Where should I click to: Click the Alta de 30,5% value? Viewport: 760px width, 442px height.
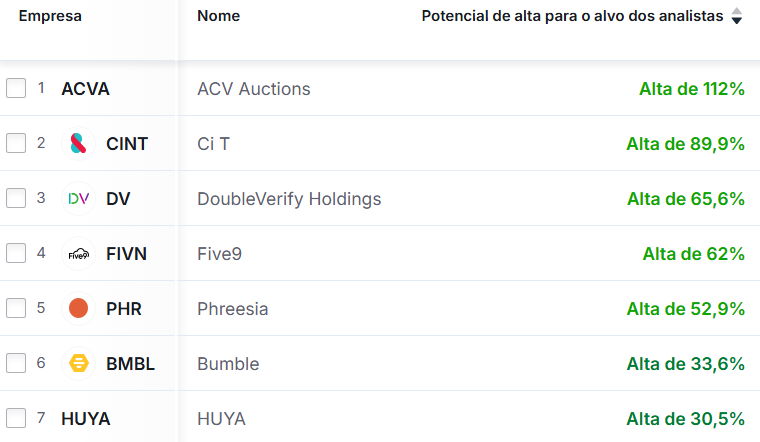[x=686, y=419]
